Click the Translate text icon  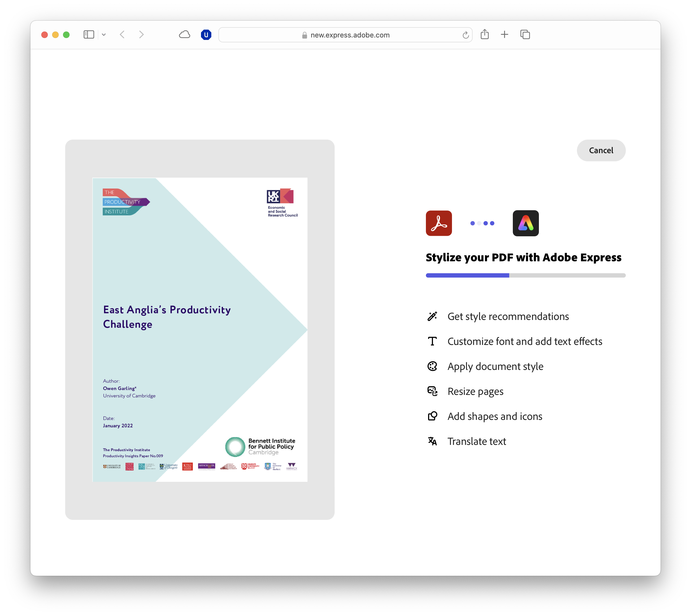click(x=432, y=441)
